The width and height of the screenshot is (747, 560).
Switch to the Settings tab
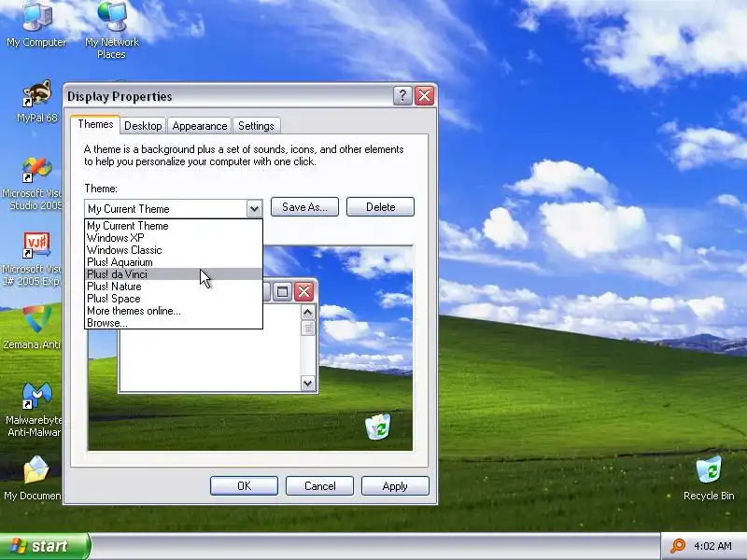coord(256,126)
